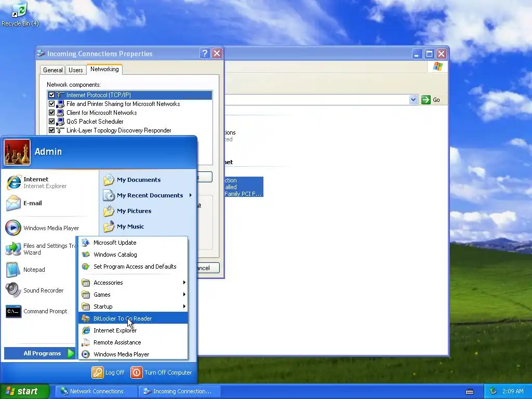Open the address bar dropdown in Network Connections

point(413,100)
